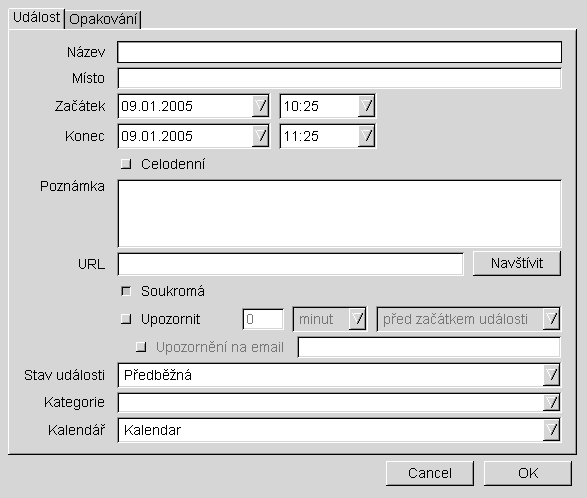
Task: Enable the Upozornit checkbox
Action: click(126, 319)
